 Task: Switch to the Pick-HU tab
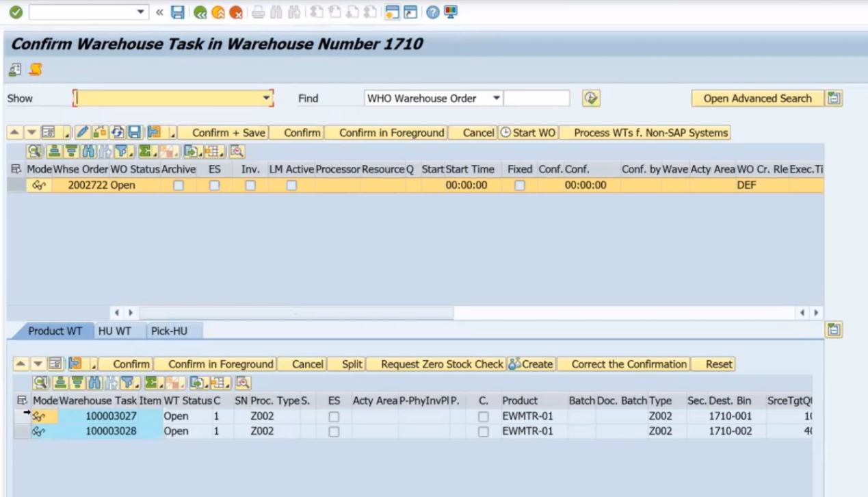point(169,331)
